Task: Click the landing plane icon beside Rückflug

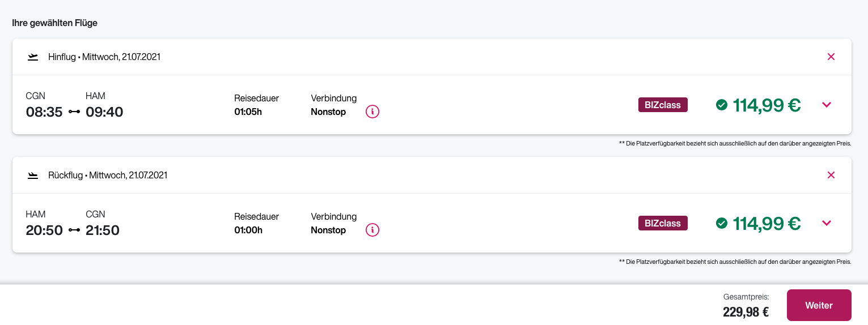Action: (33, 176)
